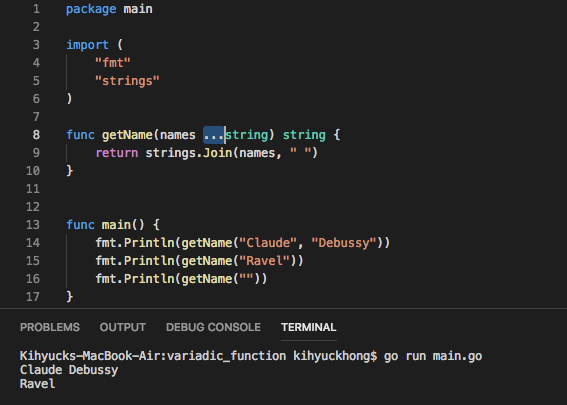Click the names parameter on line 8
The height and width of the screenshot is (405, 567).
coord(178,135)
